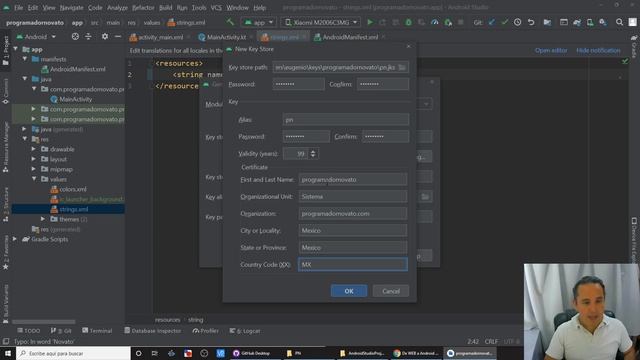Click the Project panel horizontal scrollbar
Viewport: 640px width, 360px height.
point(43,322)
